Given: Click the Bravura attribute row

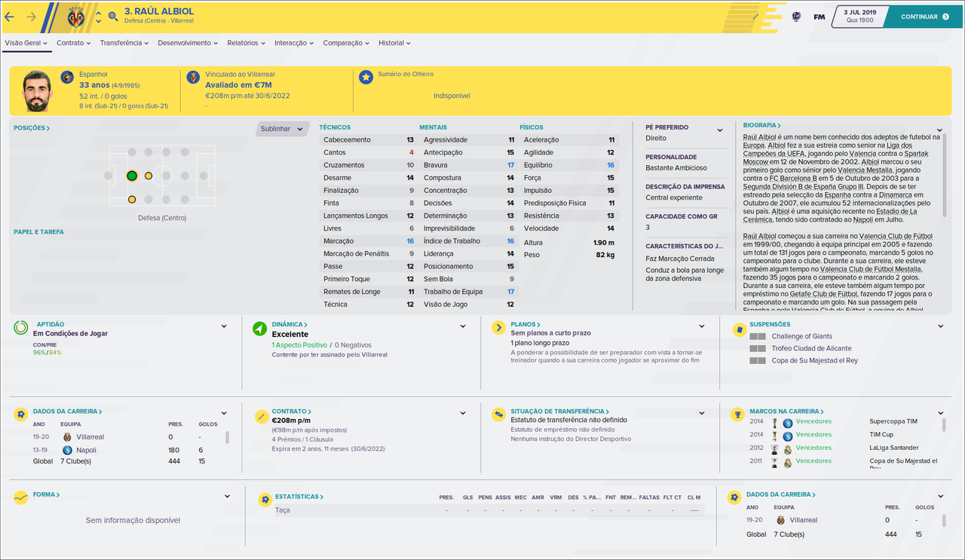Looking at the screenshot, I should [x=468, y=165].
